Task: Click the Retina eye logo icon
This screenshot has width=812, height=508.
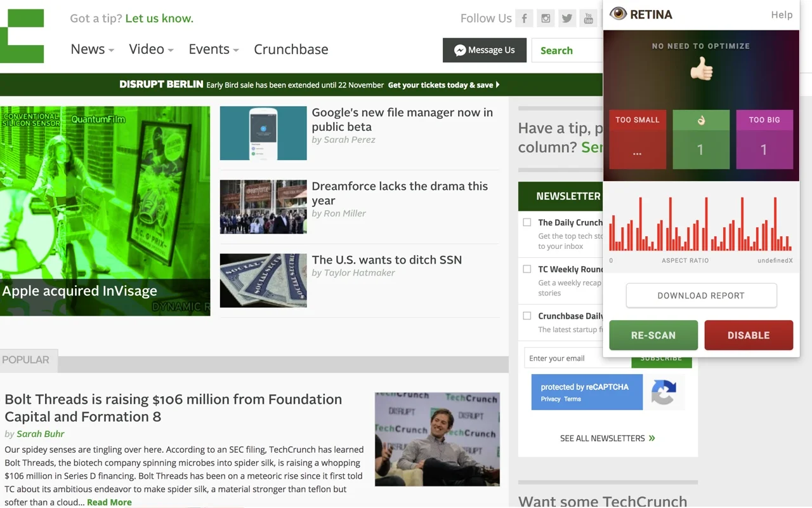Action: [618, 14]
